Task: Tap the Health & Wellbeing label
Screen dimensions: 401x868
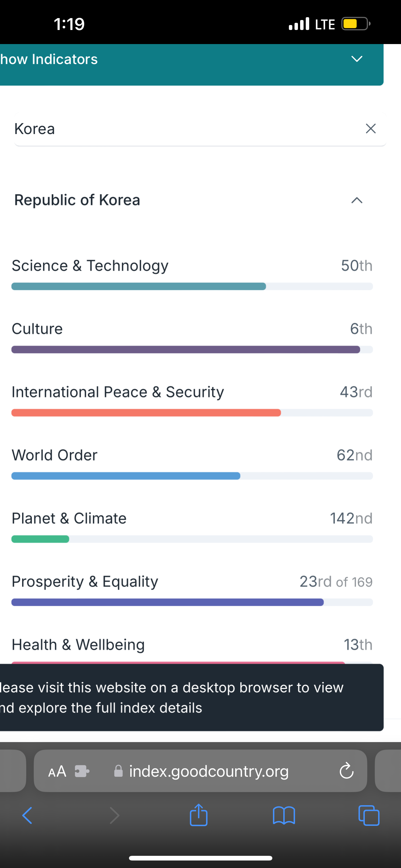Action: click(x=78, y=645)
